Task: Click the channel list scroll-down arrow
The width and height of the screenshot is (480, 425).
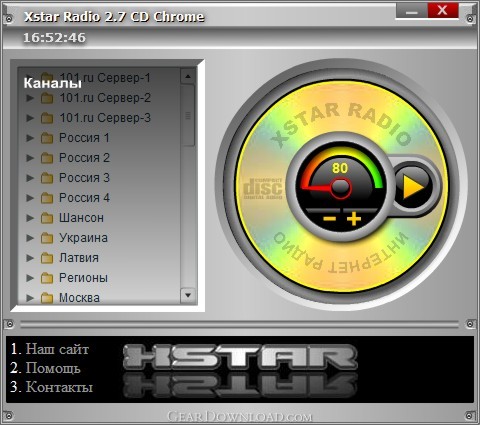Action: pos(188,295)
